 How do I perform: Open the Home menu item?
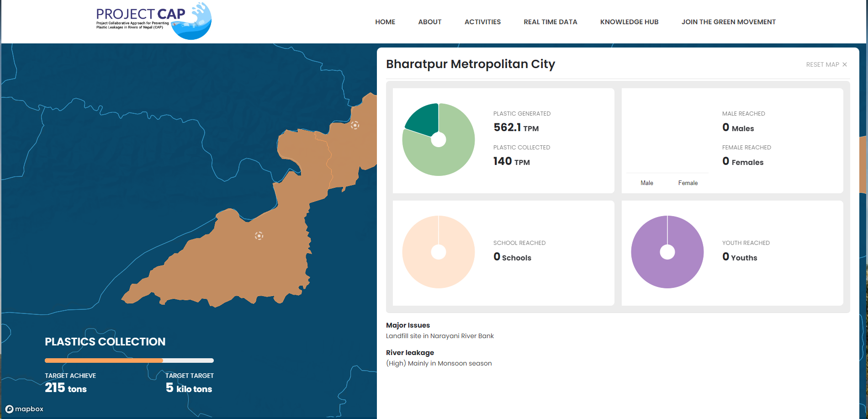coord(385,22)
